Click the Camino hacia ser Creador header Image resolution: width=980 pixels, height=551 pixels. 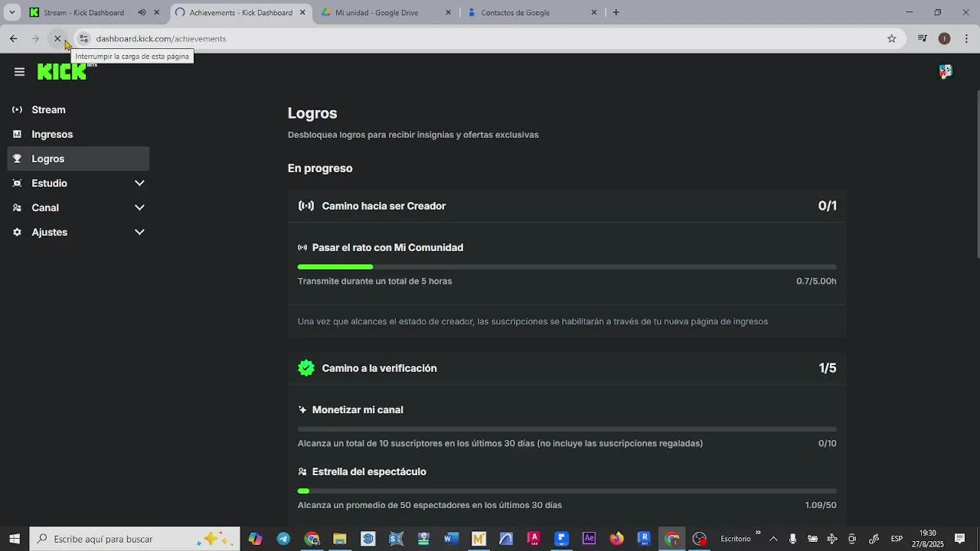567,206
